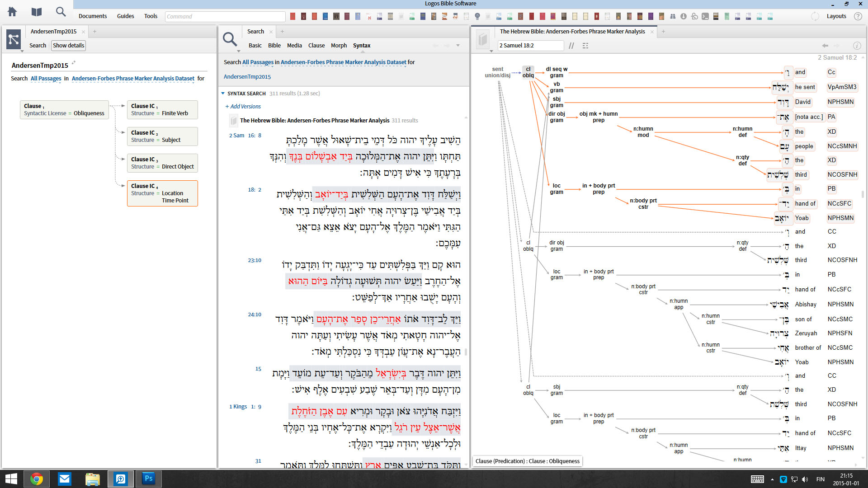
Task: Select the Media search type
Action: click(x=294, y=46)
